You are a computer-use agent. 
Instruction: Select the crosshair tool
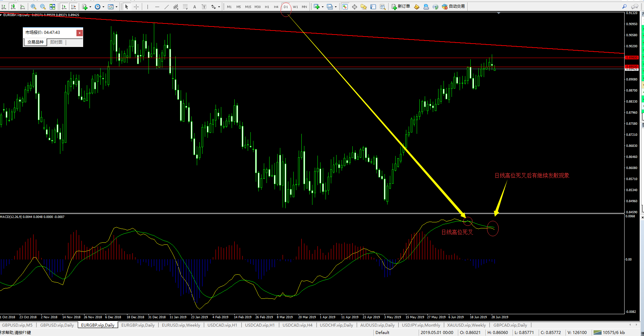(x=136, y=7)
